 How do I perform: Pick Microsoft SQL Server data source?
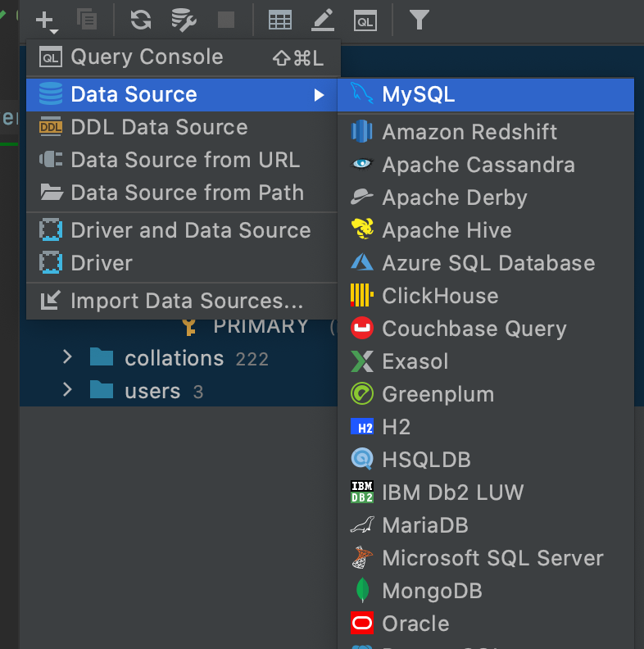click(x=492, y=558)
